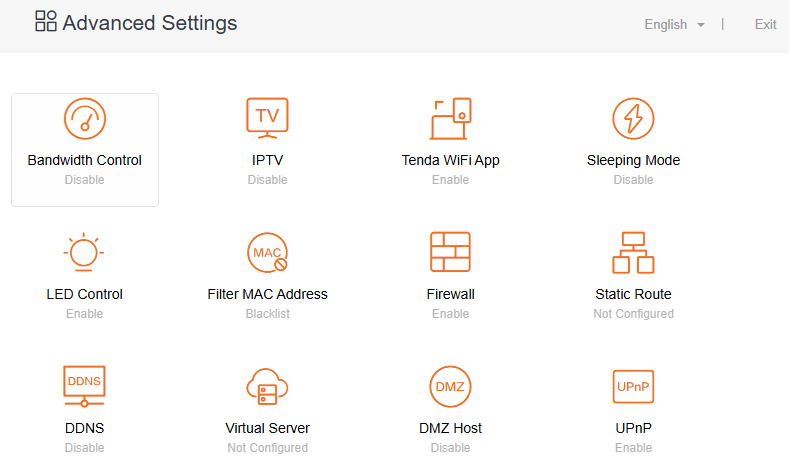The width and height of the screenshot is (789, 467).
Task: Open the Firewall brick wall icon
Action: (450, 253)
